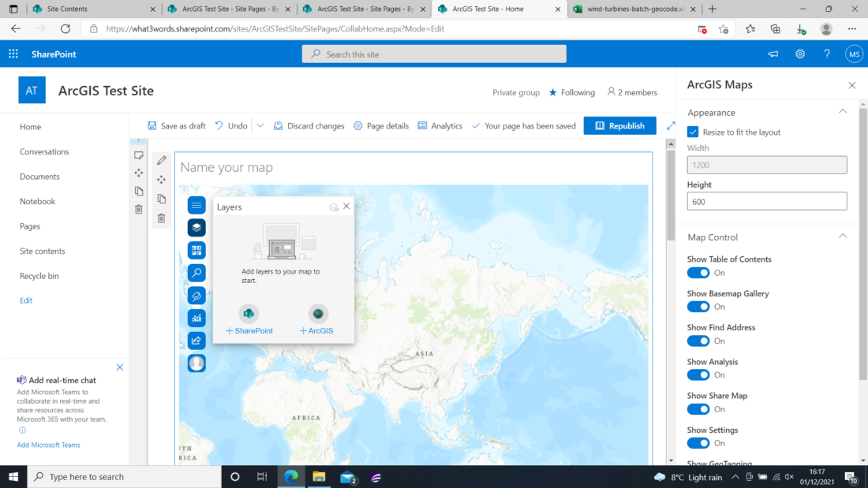Open the Analysis chart icon in map toolbar
868x488 pixels.
(196, 319)
